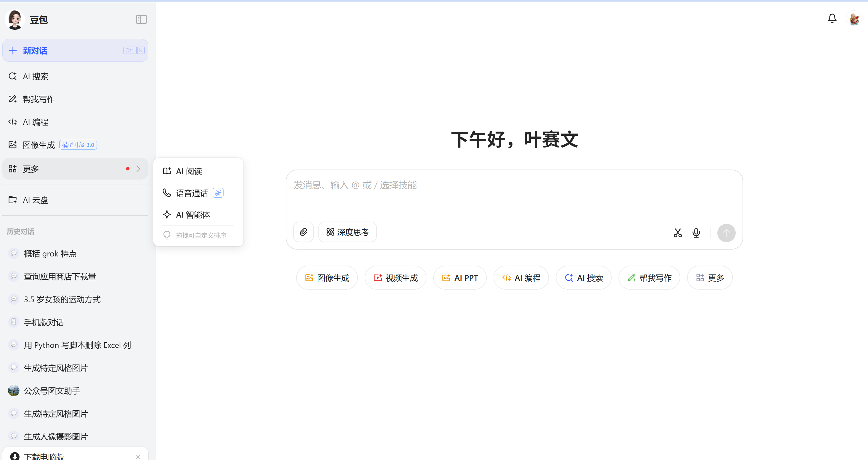Open conversation 用 Python 写脚本删除 Excel 列
The width and height of the screenshot is (868, 460).
point(75,345)
